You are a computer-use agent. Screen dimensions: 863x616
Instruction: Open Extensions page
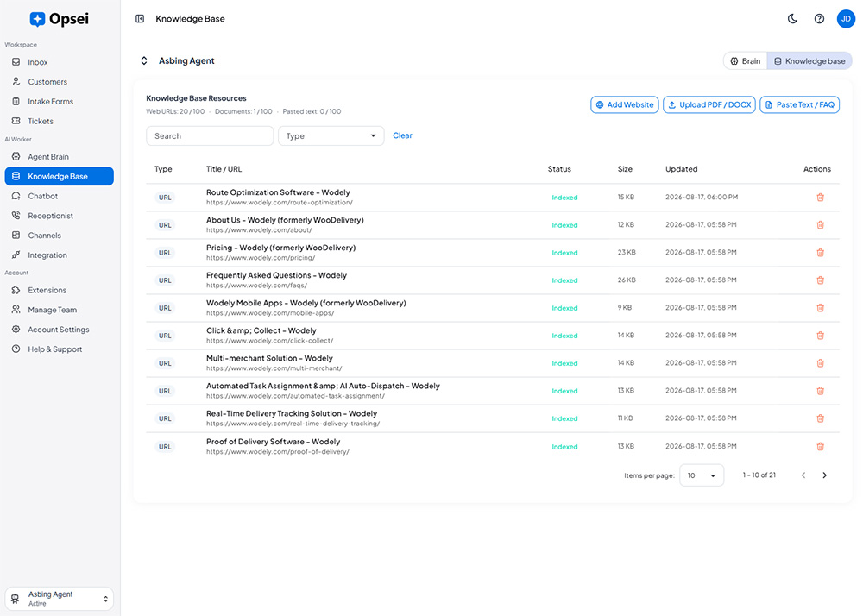[x=59, y=291]
